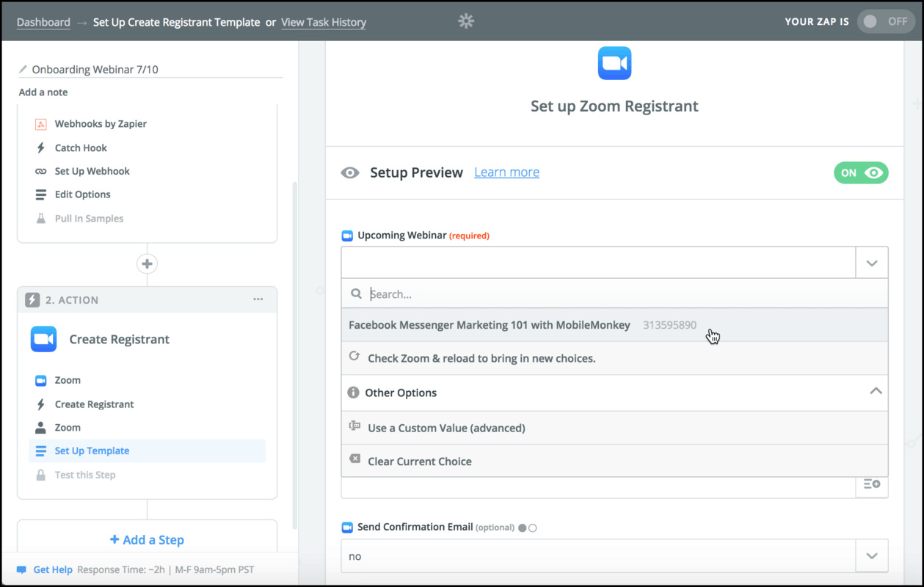The image size is (924, 587).
Task: Choose Use a Custom Value (advanced)
Action: pyautogui.click(x=614, y=428)
